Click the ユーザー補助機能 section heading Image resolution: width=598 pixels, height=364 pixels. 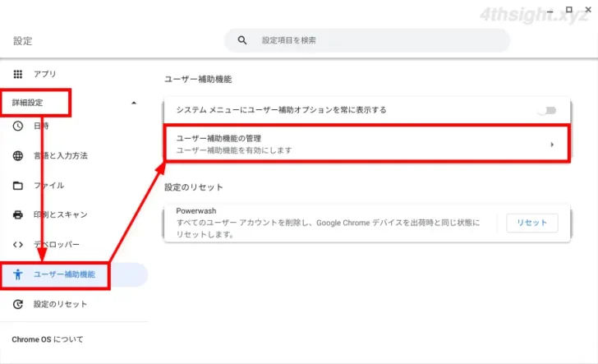(x=198, y=80)
